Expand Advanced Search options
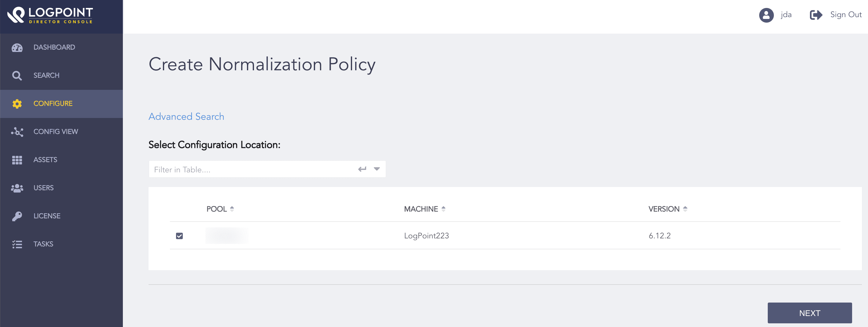Screen dimensions: 868x327 coord(186,116)
